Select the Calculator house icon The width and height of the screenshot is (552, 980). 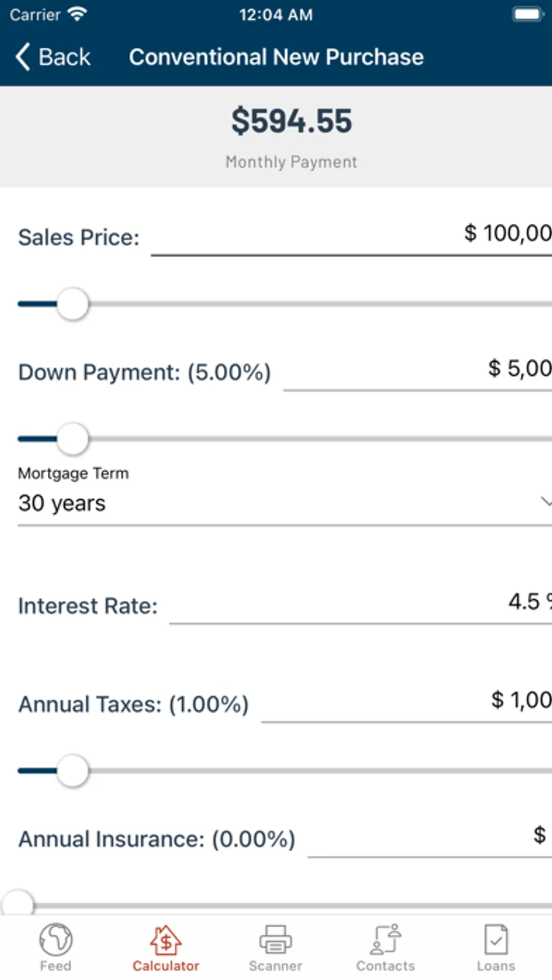(x=166, y=940)
